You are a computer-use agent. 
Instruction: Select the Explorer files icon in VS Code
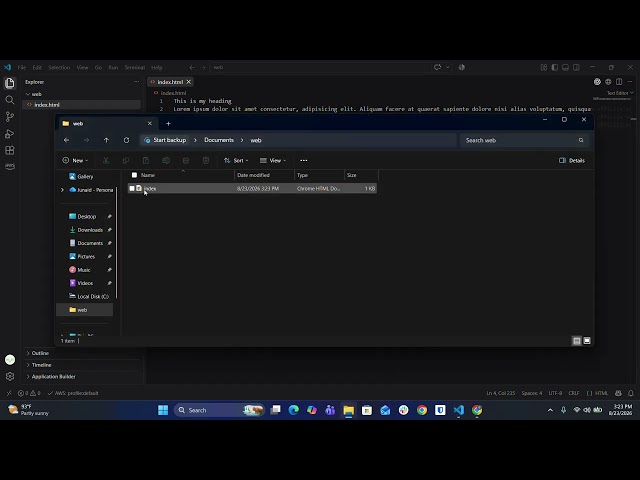click(10, 83)
